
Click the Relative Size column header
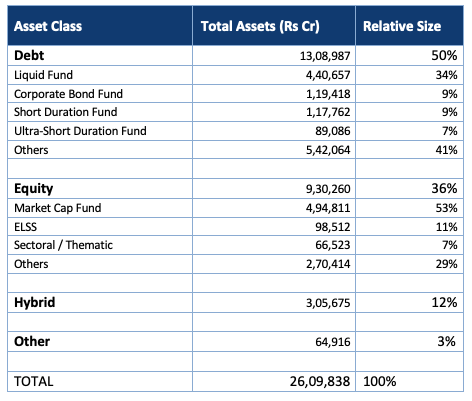tap(402, 26)
